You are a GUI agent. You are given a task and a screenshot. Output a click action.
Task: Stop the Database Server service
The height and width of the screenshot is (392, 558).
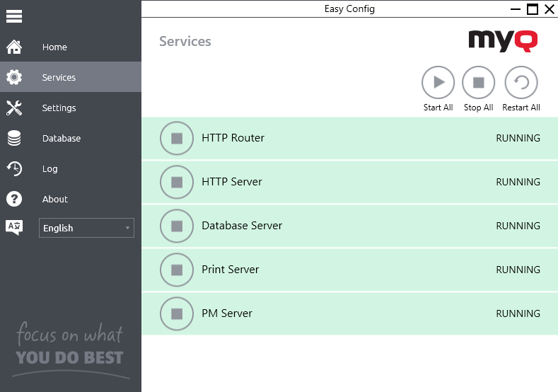[177, 226]
